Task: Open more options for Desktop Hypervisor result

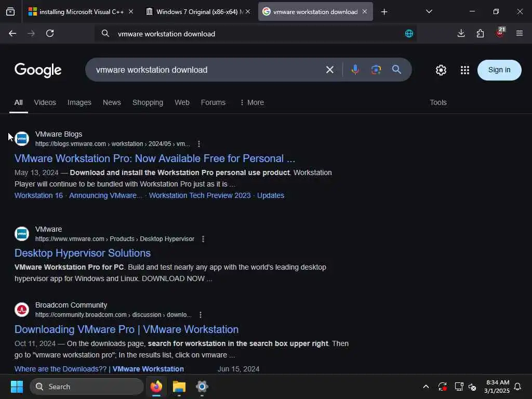Action: tap(203, 239)
